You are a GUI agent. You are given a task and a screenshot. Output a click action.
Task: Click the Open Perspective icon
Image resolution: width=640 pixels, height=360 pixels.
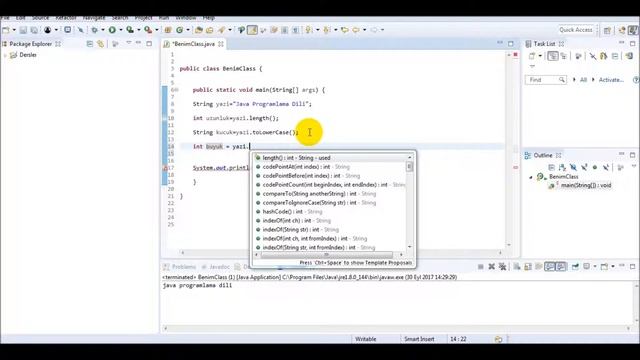point(607,30)
